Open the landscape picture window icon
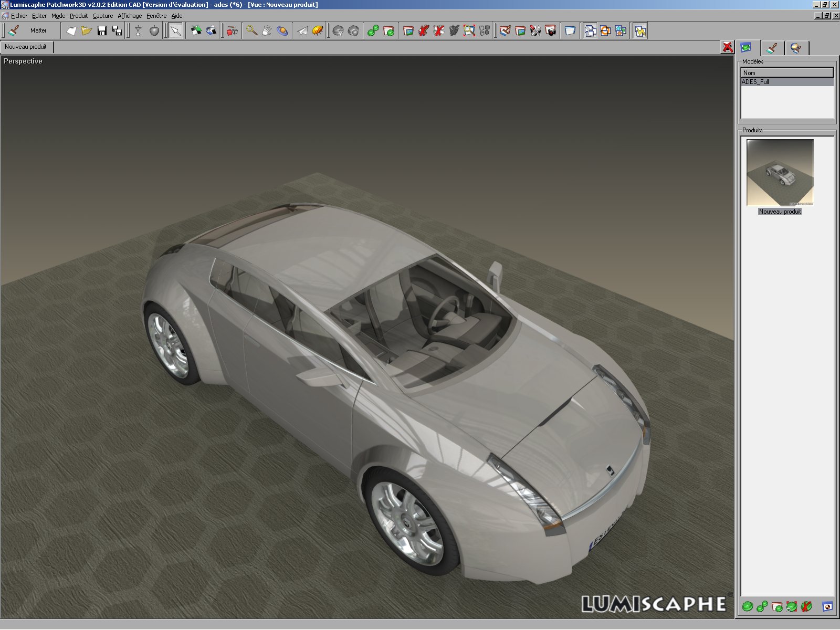 tap(520, 30)
